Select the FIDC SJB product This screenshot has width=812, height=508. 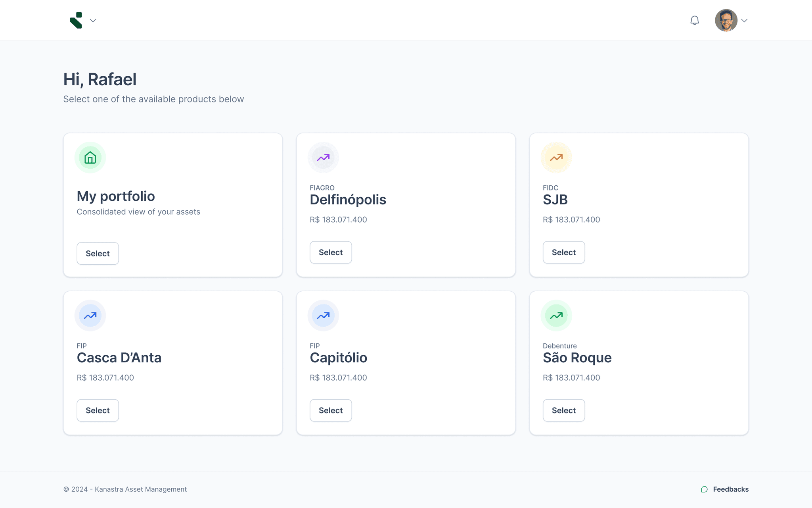tap(563, 252)
